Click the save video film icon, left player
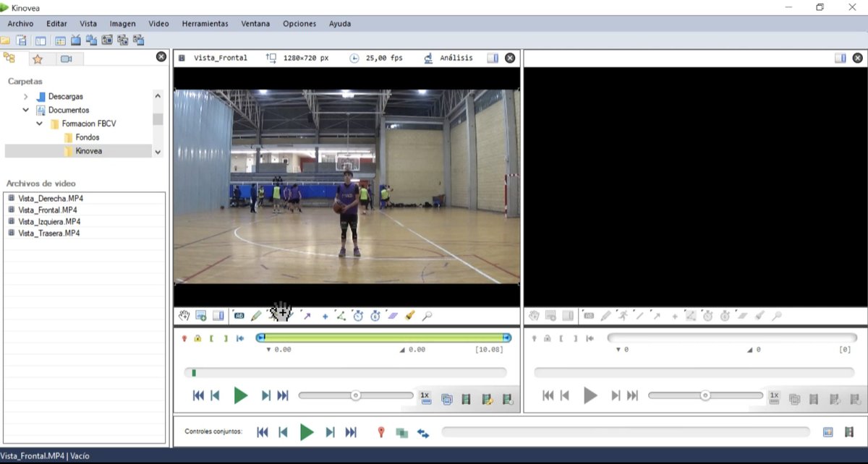Screen dimensions: 868x464 (x=467, y=398)
